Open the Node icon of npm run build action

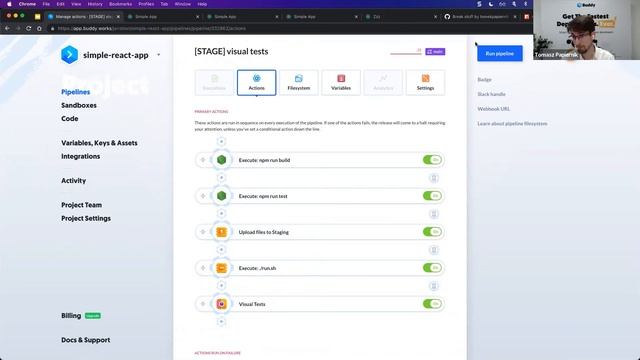221,160
